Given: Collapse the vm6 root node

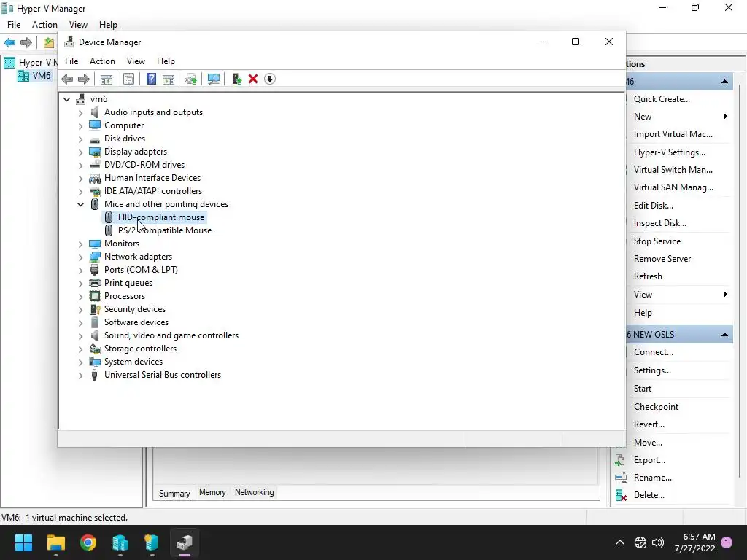Looking at the screenshot, I should pos(66,99).
